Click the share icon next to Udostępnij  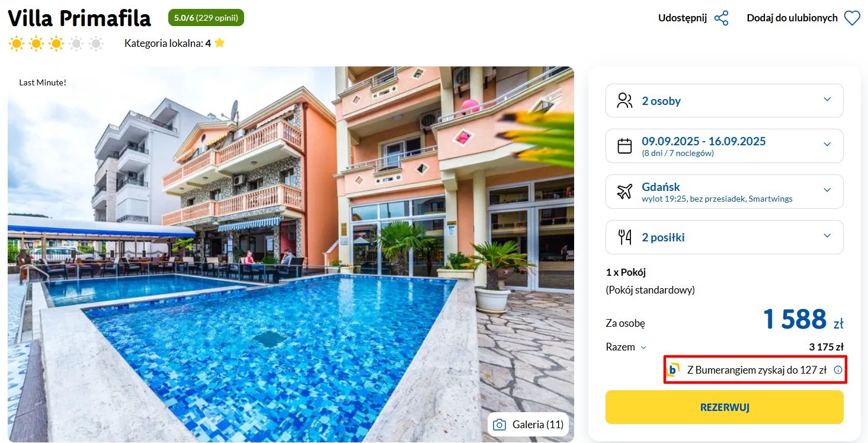721,18
